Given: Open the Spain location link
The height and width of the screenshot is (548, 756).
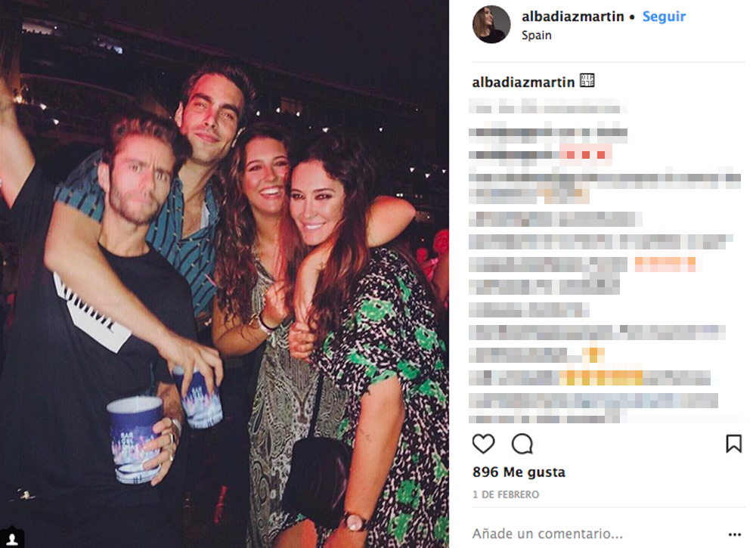Looking at the screenshot, I should (536, 36).
